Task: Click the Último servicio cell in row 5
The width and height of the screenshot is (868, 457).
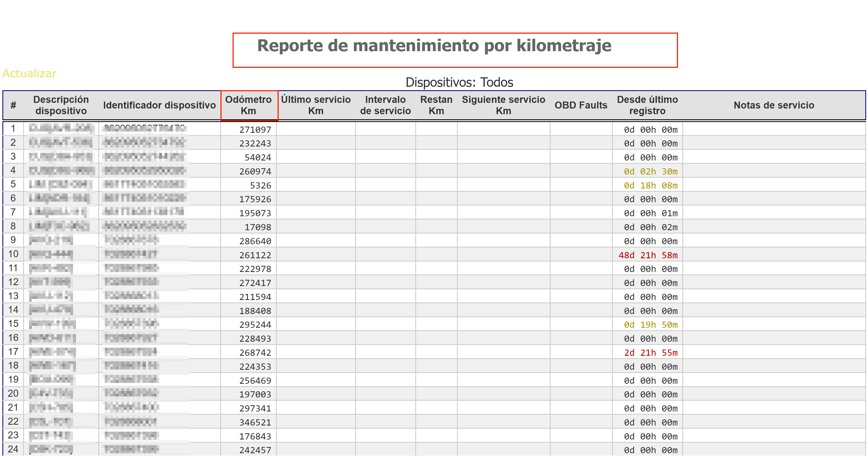Action: pos(315,185)
